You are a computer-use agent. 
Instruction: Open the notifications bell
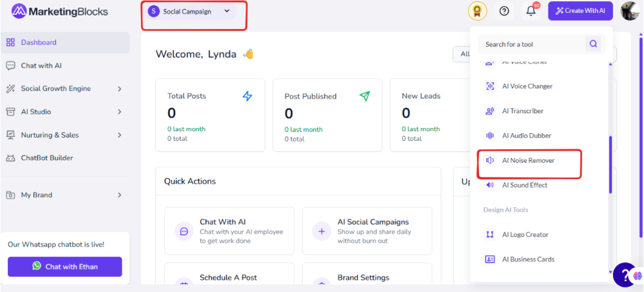point(531,11)
